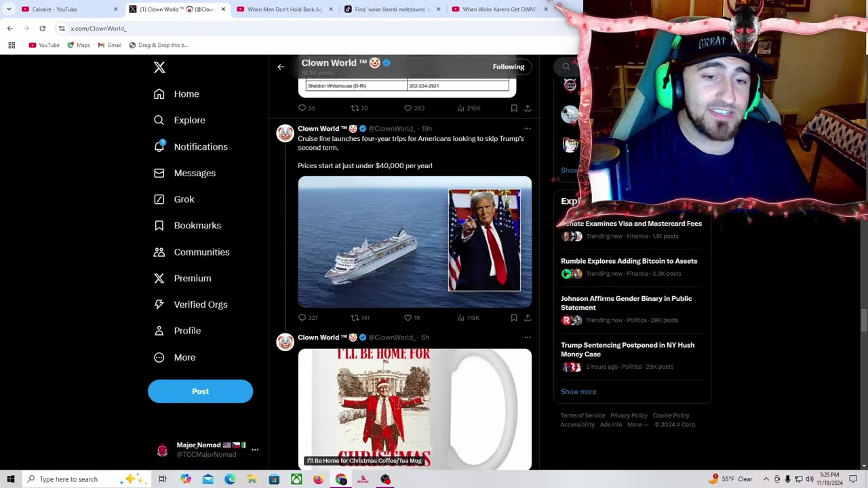The height and width of the screenshot is (488, 868).
Task: Close the Calvaire YouTube tab
Action: pos(115,9)
